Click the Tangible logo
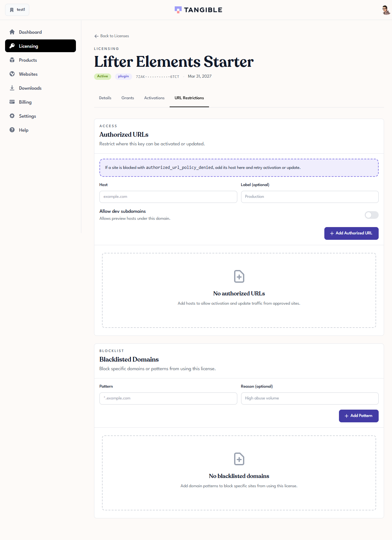The image size is (392, 540). (x=199, y=10)
